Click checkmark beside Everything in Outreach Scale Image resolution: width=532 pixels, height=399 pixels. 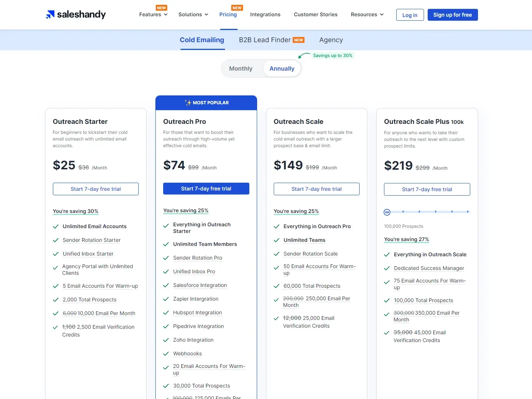point(387,254)
